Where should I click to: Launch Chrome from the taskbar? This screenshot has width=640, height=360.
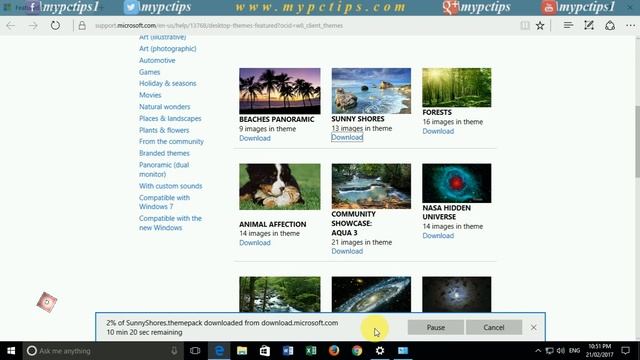(357, 351)
